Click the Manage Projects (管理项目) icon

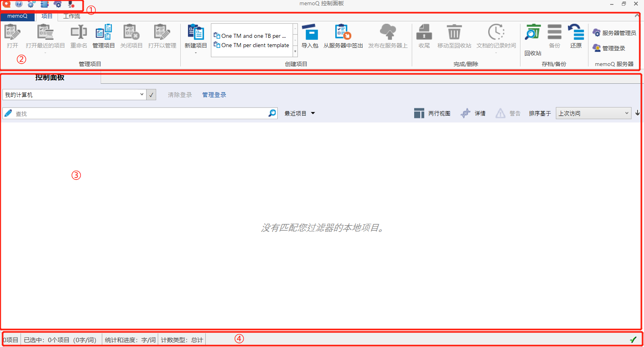click(103, 33)
